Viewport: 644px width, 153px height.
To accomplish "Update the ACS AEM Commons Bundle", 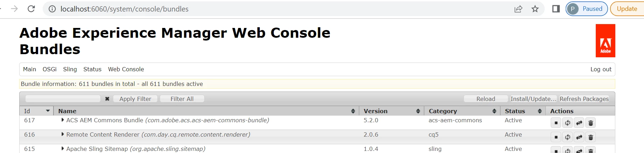I will coord(579,123).
